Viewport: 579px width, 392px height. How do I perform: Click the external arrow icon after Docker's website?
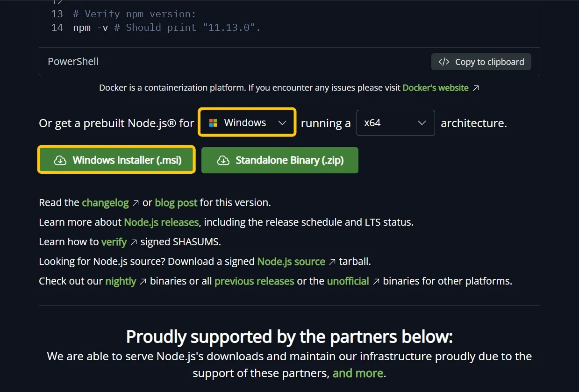tap(476, 88)
